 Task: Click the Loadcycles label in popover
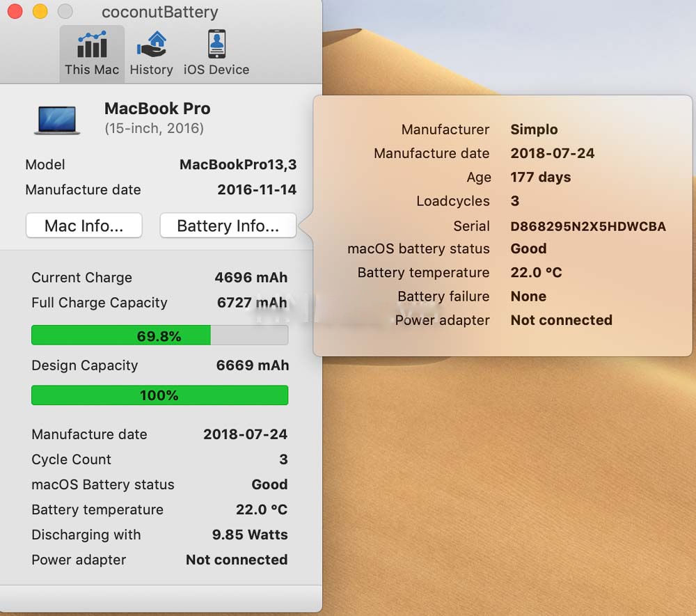coord(453,201)
